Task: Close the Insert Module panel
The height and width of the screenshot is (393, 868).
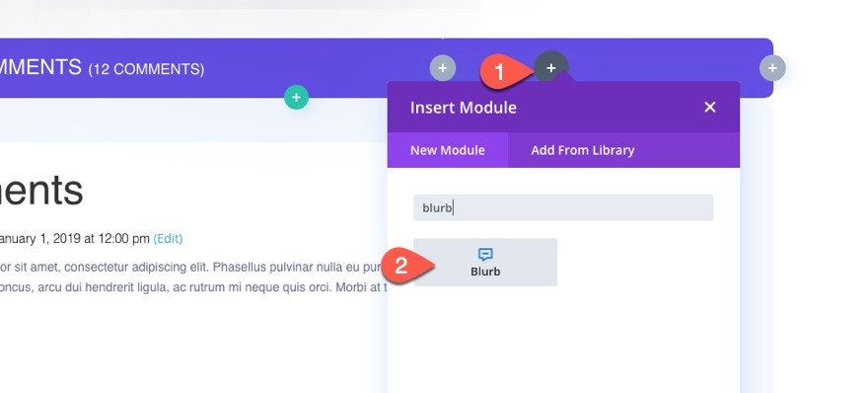Action: (709, 107)
